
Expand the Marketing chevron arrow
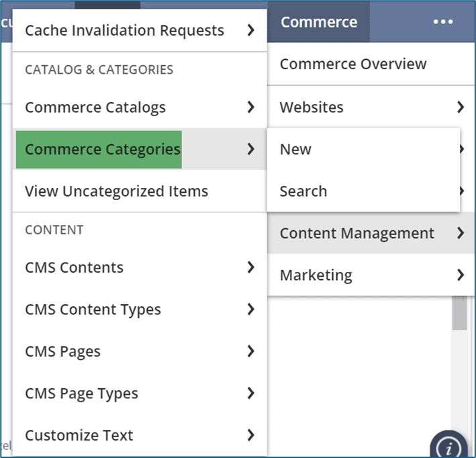point(461,275)
